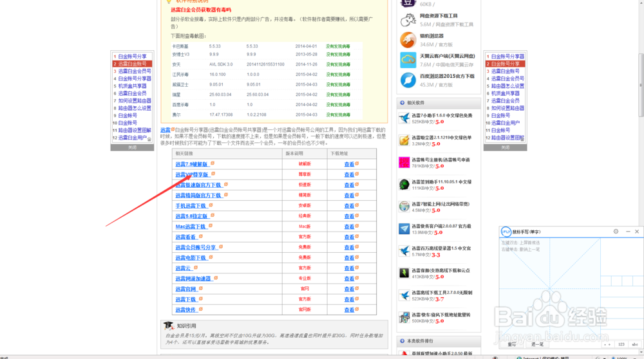Select 路由器怎么设置 in right floating list
The image size is (644, 359).
tap(507, 86)
